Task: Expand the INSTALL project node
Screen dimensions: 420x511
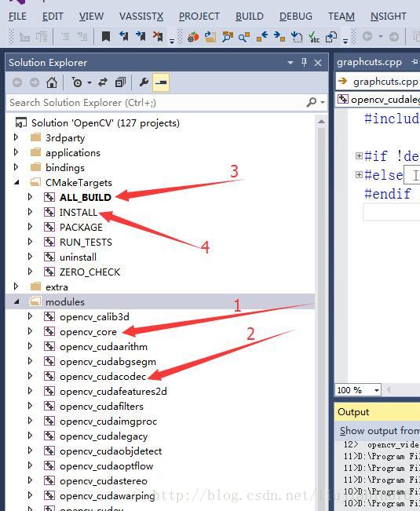Action: coord(30,212)
